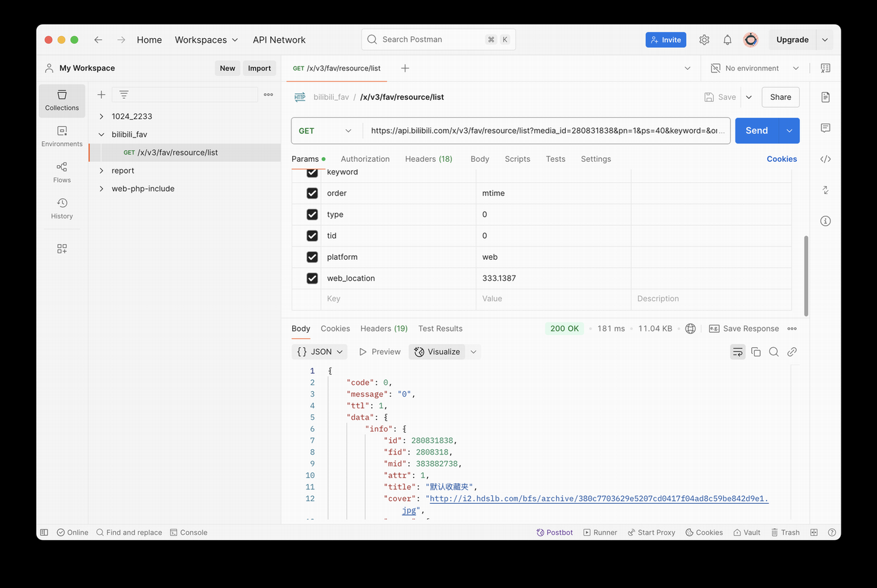Uncheck the tid parameter
Viewport: 877px width, 588px height.
pyautogui.click(x=313, y=235)
